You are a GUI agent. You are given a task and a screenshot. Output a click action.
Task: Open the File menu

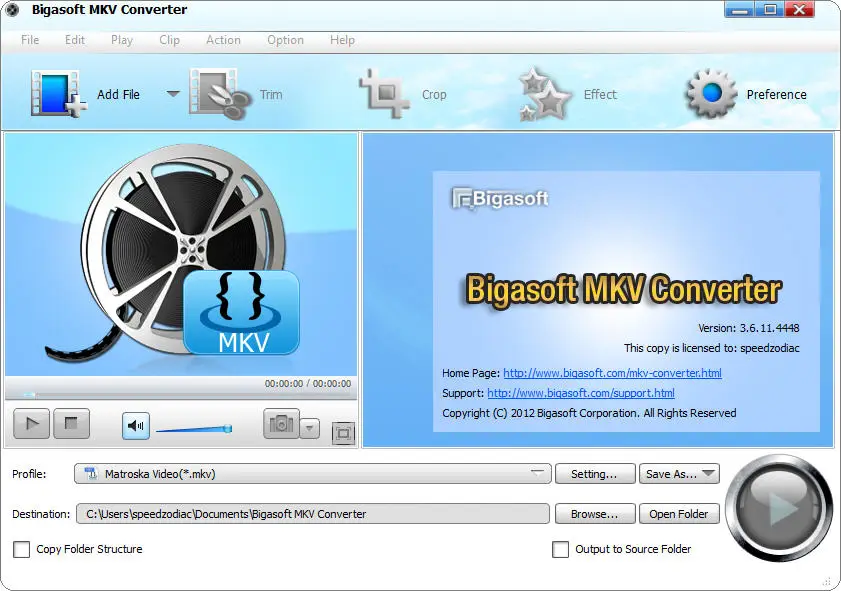pos(30,40)
